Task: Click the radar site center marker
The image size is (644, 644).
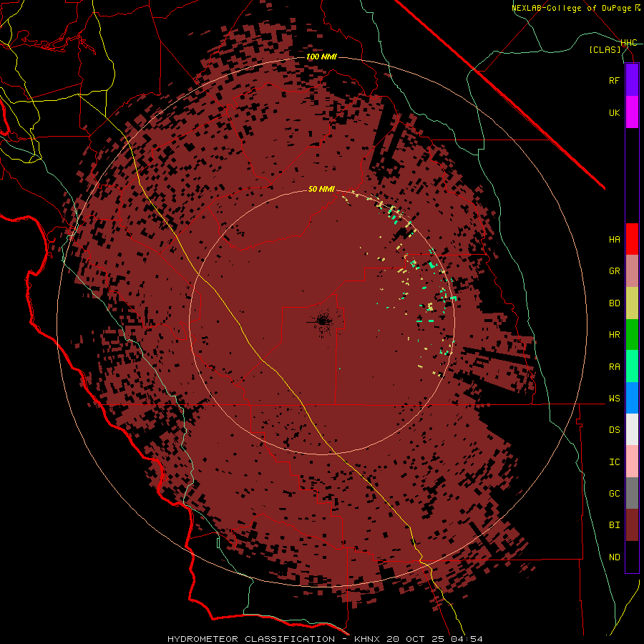Action: [x=323, y=321]
